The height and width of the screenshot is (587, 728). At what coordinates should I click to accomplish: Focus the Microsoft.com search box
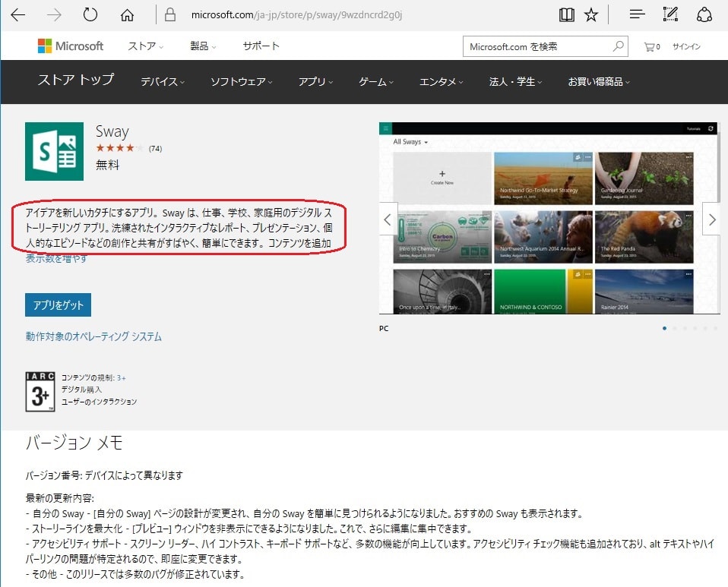(x=545, y=46)
